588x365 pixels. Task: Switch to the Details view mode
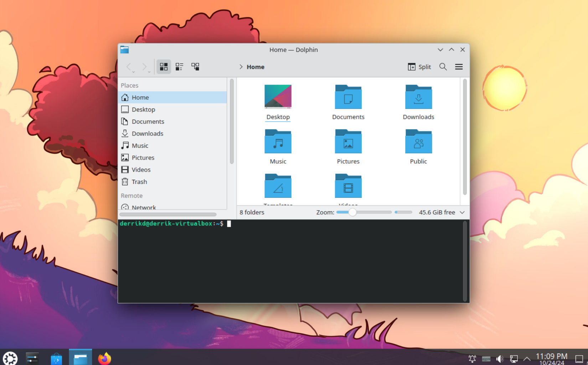click(195, 66)
